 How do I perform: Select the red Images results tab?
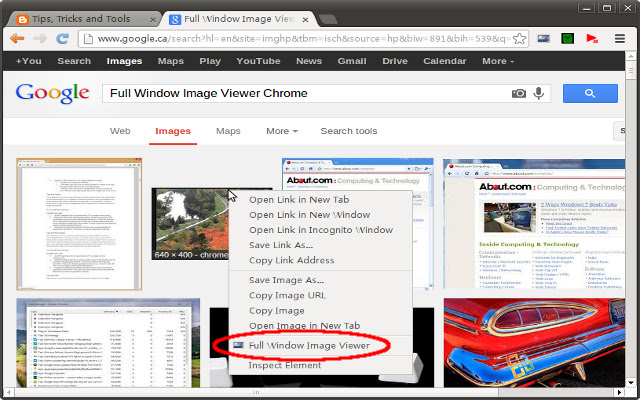173,131
